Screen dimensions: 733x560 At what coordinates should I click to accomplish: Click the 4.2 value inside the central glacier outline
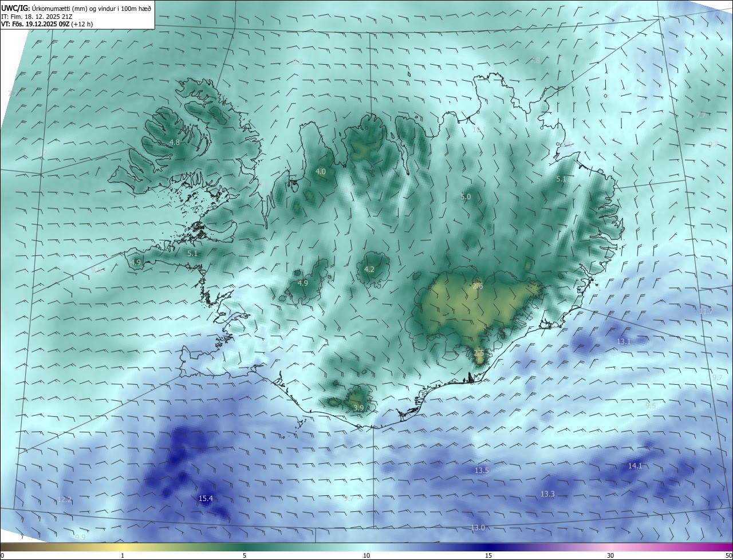tap(369, 269)
